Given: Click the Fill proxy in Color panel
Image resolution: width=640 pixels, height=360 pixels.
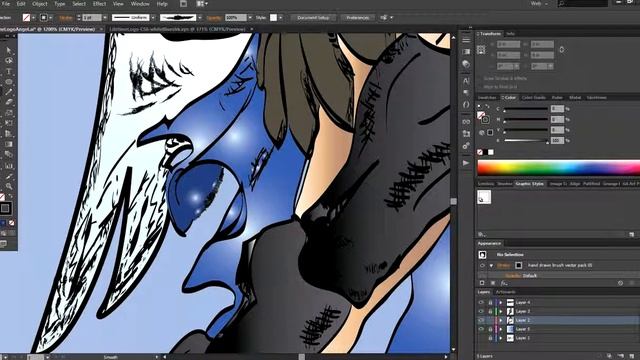Looking at the screenshot, I should pyautogui.click(x=481, y=115).
